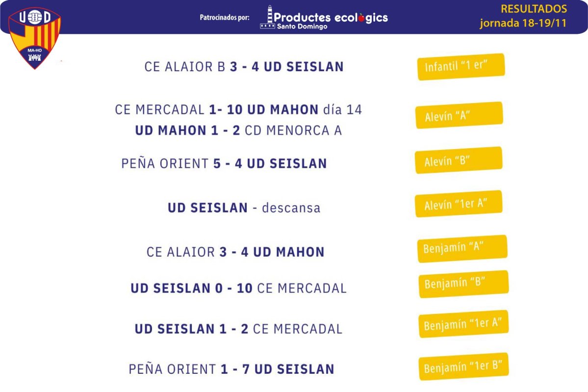Screen dimensions: 588x392
Task: Select the Alevín "B" yellow label
Action: tap(459, 160)
